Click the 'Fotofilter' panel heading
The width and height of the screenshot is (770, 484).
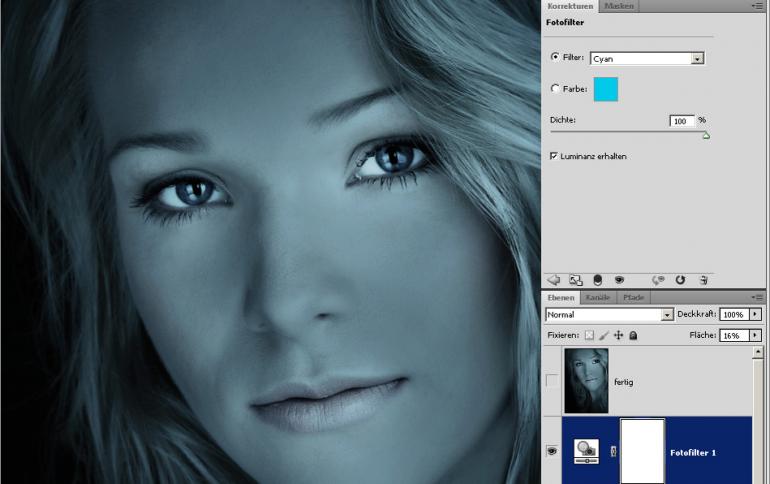pos(565,23)
